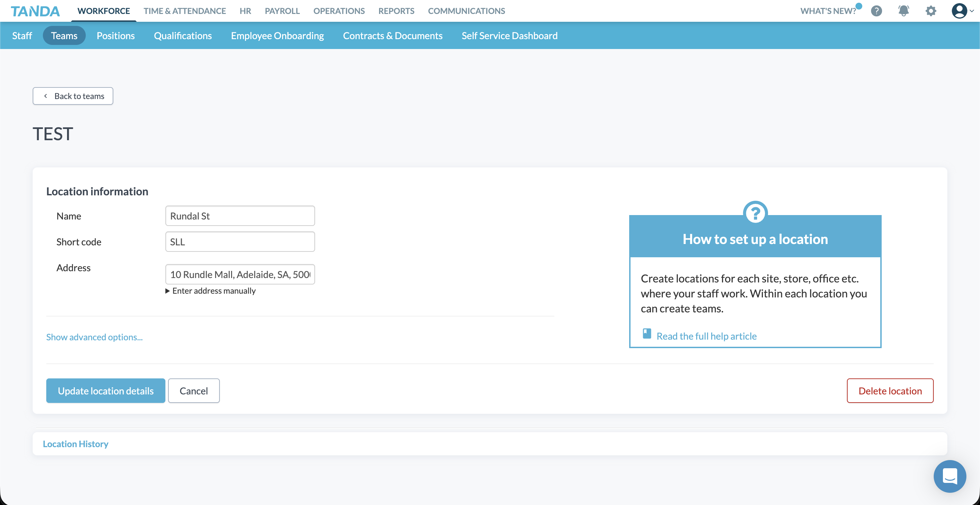Click Update location details

105,390
